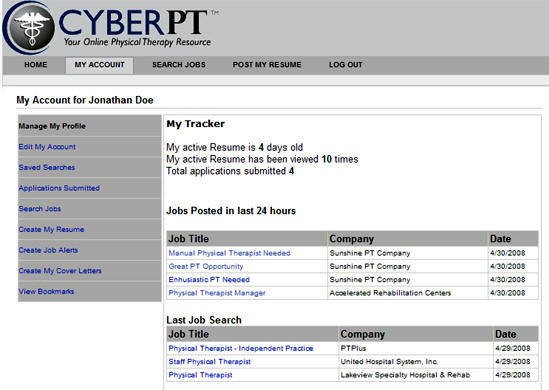Open the Physical Therapist Manager job posting
The image size is (549, 390).
(x=217, y=293)
